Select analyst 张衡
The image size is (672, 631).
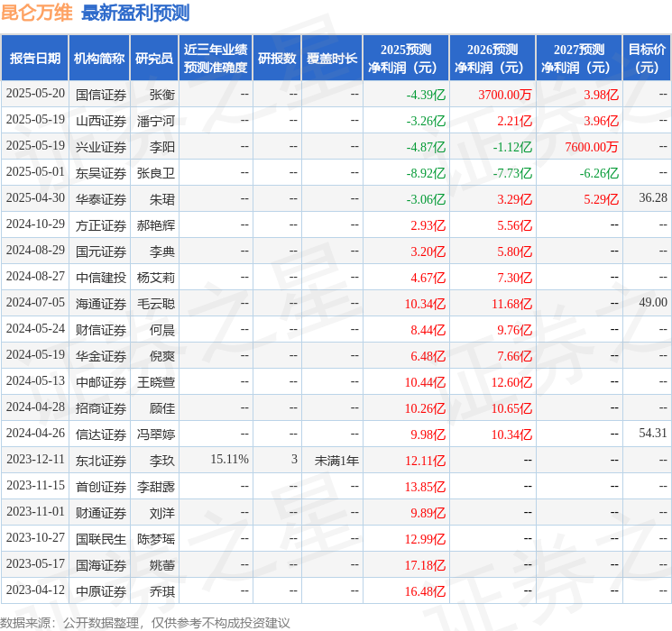tap(162, 95)
